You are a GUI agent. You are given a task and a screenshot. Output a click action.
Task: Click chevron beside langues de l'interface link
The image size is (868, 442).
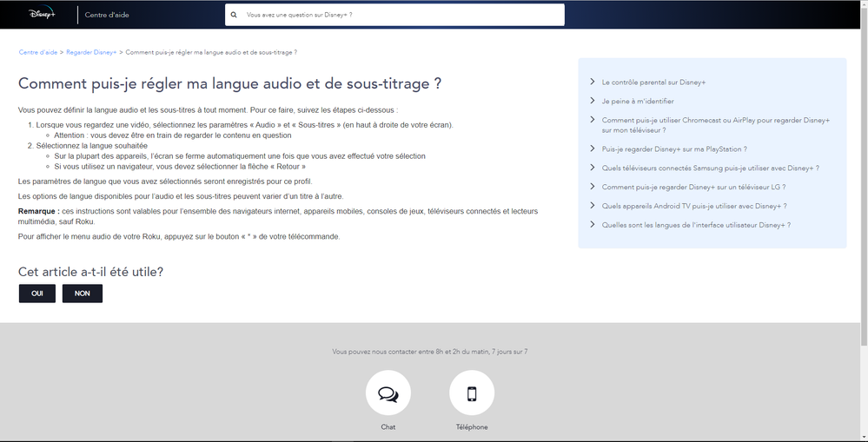click(x=592, y=225)
